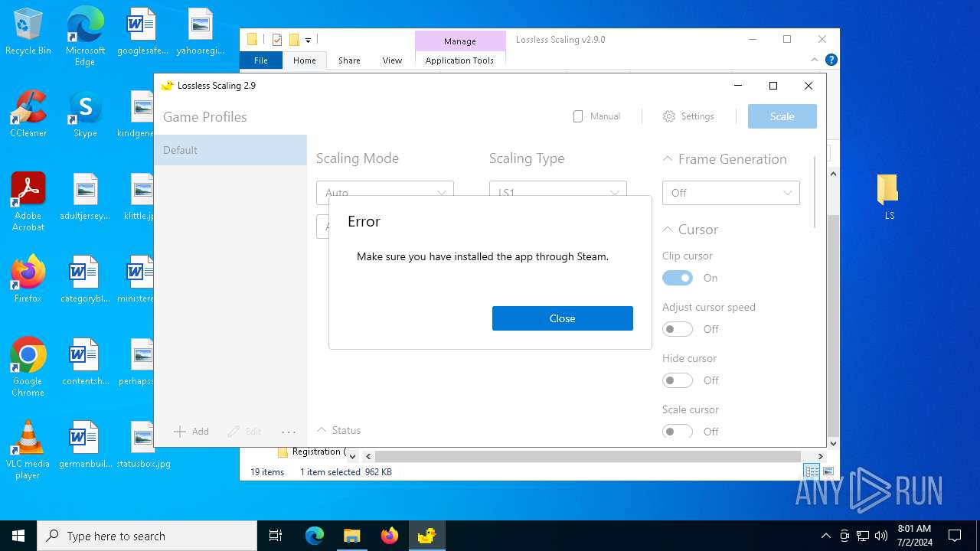Switch to Home tab in Explorer
The height and width of the screenshot is (551, 980).
click(x=304, y=60)
